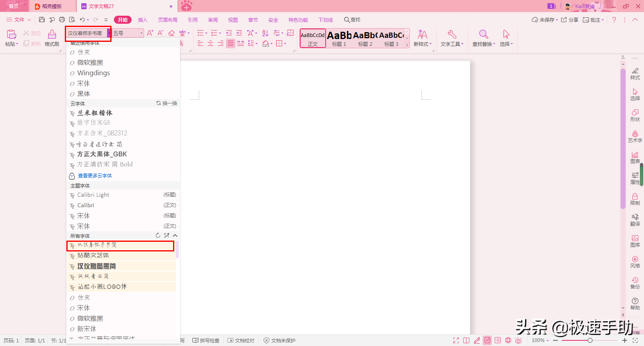Click the help question mark icon
The height and width of the screenshot is (346, 644).
coord(614,20)
